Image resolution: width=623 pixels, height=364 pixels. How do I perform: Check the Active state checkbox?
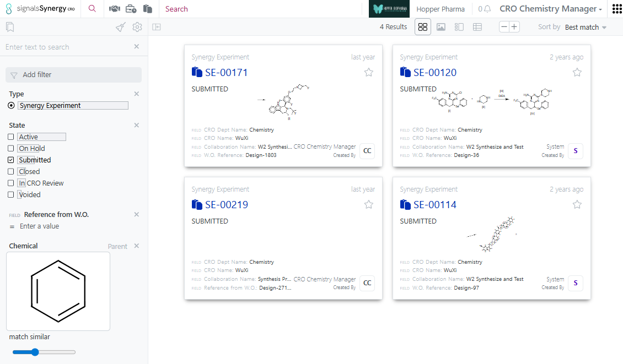pos(11,137)
